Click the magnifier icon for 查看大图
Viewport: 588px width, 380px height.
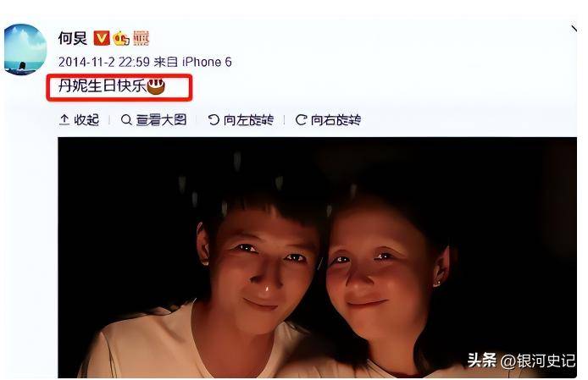pyautogui.click(x=126, y=120)
